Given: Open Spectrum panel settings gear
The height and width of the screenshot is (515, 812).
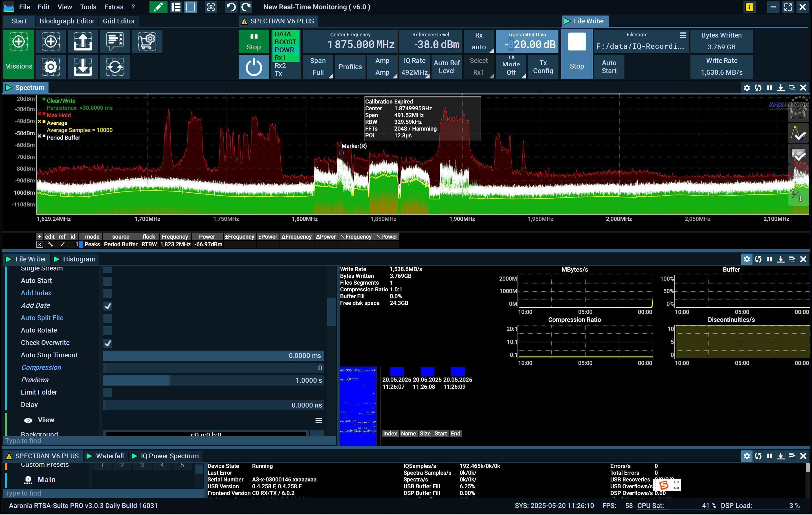Looking at the screenshot, I should click(x=747, y=88).
